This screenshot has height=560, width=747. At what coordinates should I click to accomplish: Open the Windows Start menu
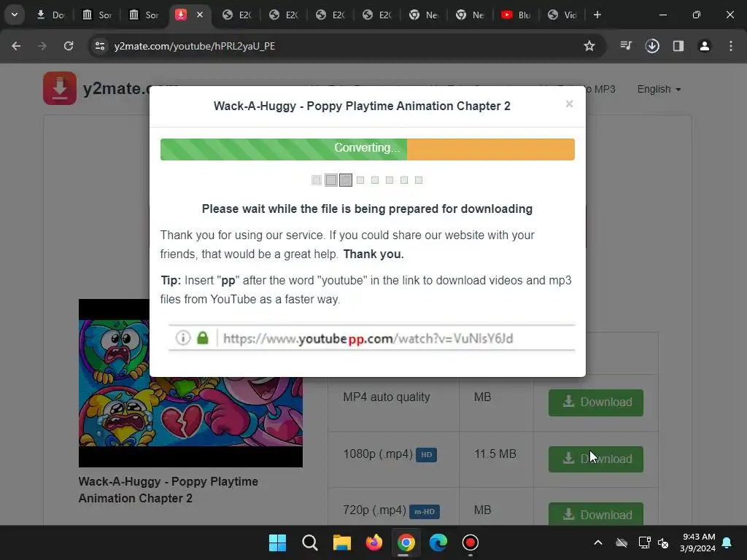(277, 542)
